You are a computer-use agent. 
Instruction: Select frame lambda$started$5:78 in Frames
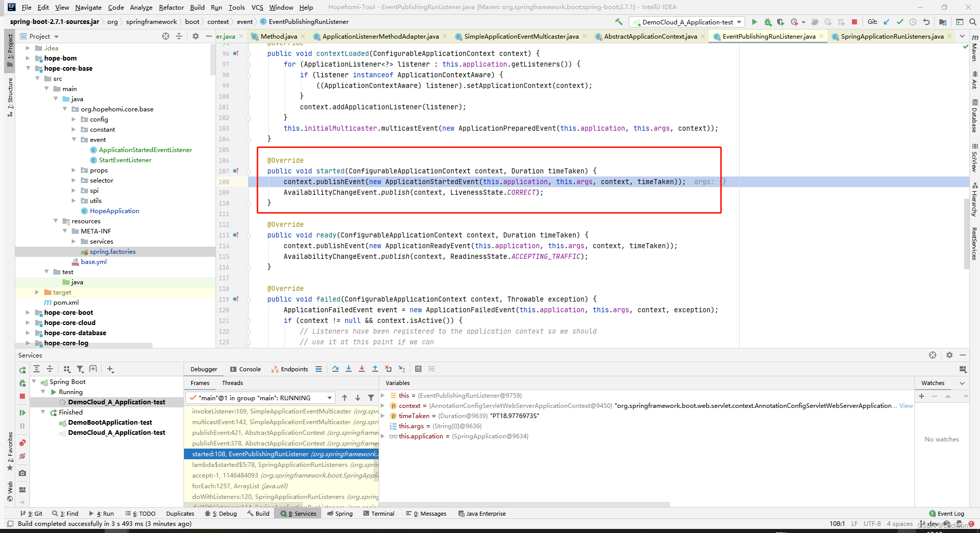point(281,464)
